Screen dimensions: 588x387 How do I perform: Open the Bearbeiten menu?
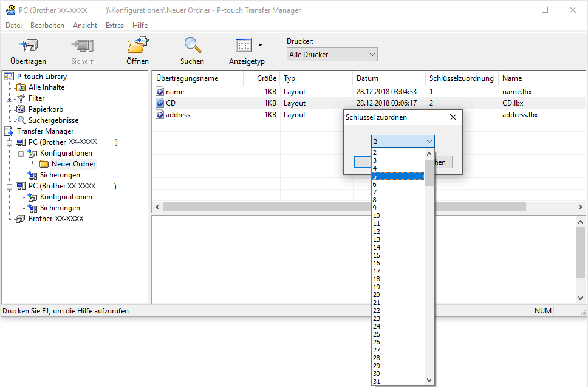[47, 26]
